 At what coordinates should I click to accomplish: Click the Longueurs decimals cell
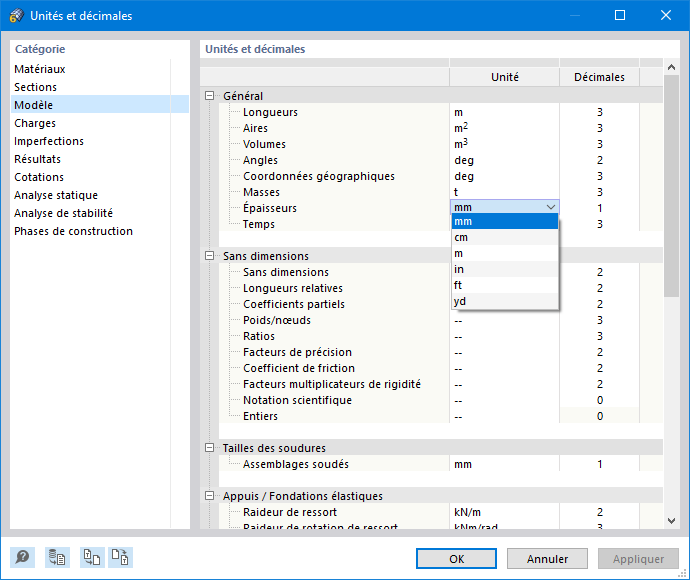(599, 112)
